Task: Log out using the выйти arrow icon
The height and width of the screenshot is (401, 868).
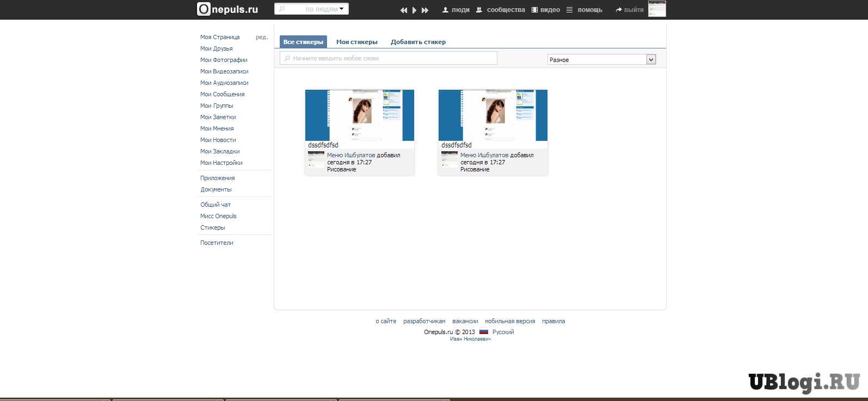Action: click(x=619, y=10)
